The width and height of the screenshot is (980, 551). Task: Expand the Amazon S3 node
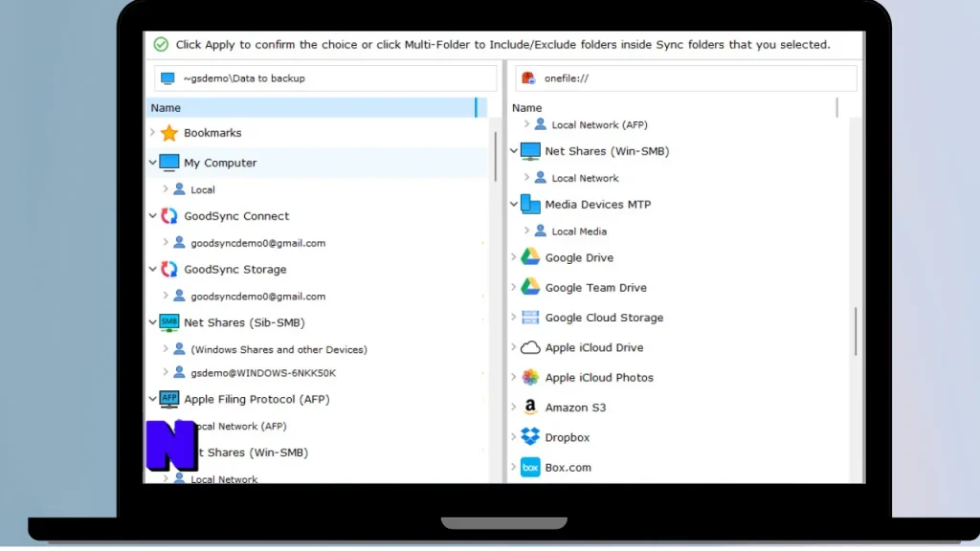tap(514, 407)
